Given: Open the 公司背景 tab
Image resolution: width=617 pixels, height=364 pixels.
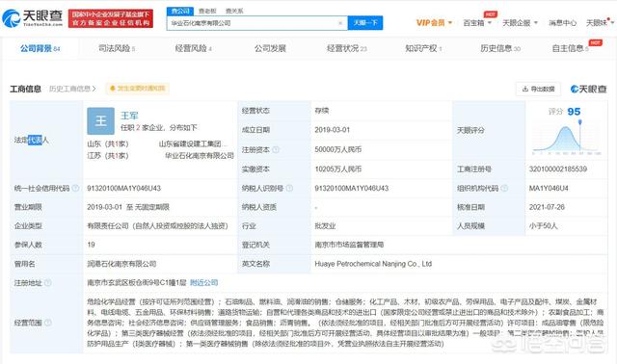Looking at the screenshot, I should pyautogui.click(x=40, y=48).
